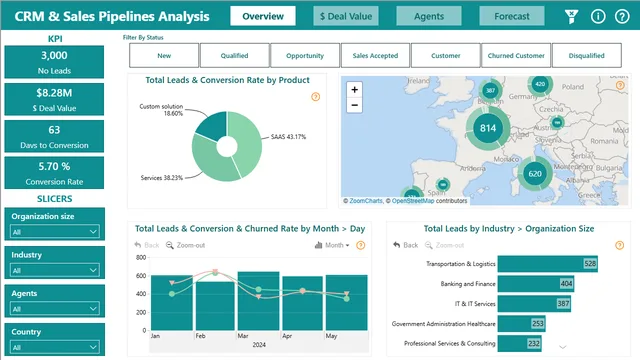
Task: Zoom in on the map
Action: point(354,90)
